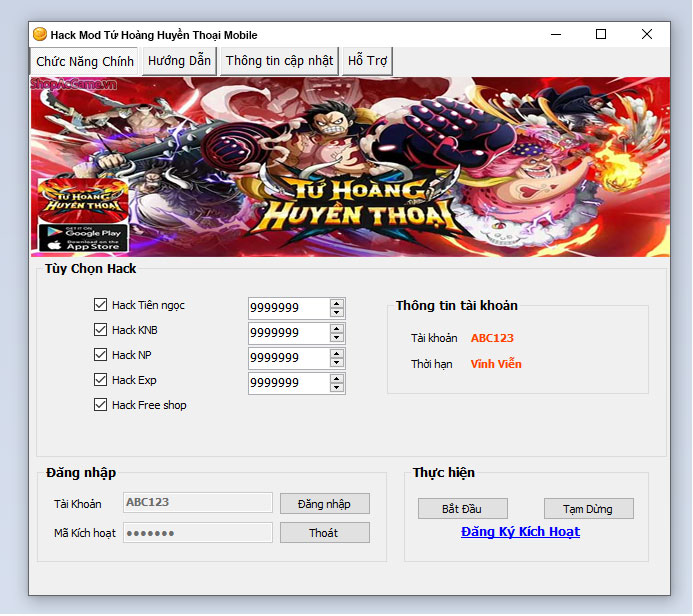Increase Hack Exp value with up arrow
The width and height of the screenshot is (693, 616).
tap(337, 379)
